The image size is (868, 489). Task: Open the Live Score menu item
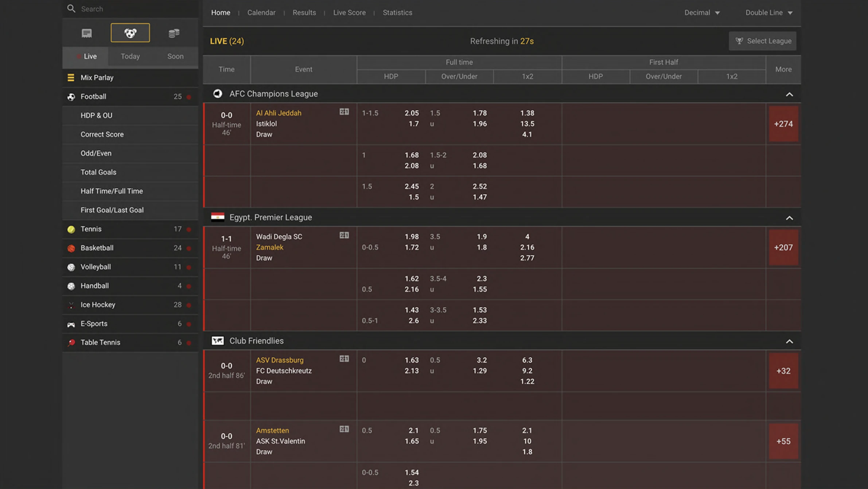pos(349,12)
